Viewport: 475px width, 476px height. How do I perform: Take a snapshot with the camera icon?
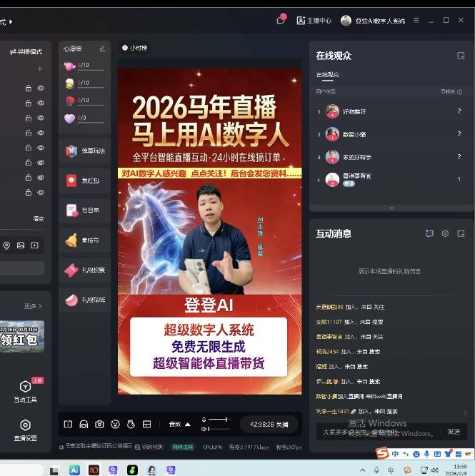(x=99, y=424)
